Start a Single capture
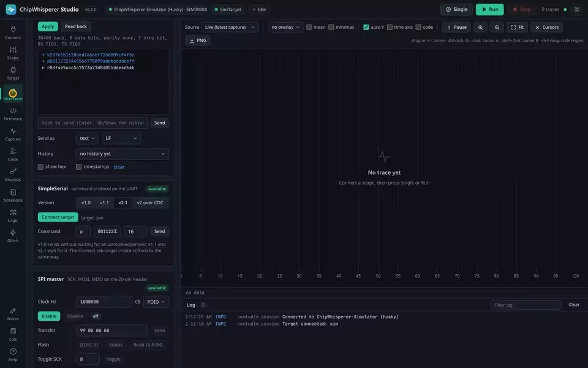 (x=456, y=9)
